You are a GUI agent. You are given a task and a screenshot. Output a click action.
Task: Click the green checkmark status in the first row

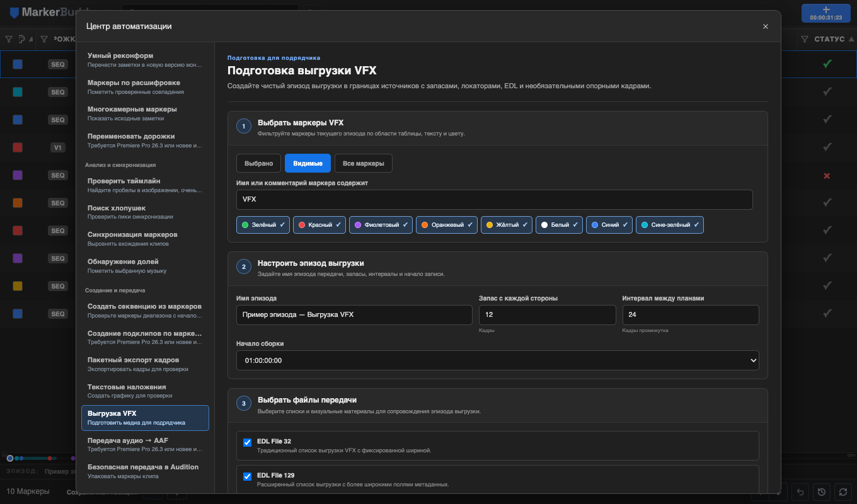(x=827, y=64)
